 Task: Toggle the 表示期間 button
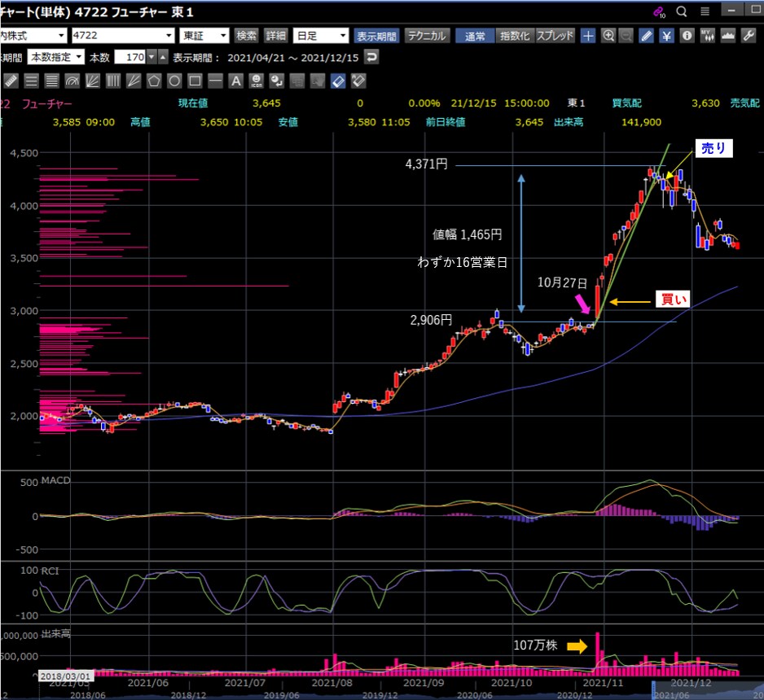tap(376, 36)
